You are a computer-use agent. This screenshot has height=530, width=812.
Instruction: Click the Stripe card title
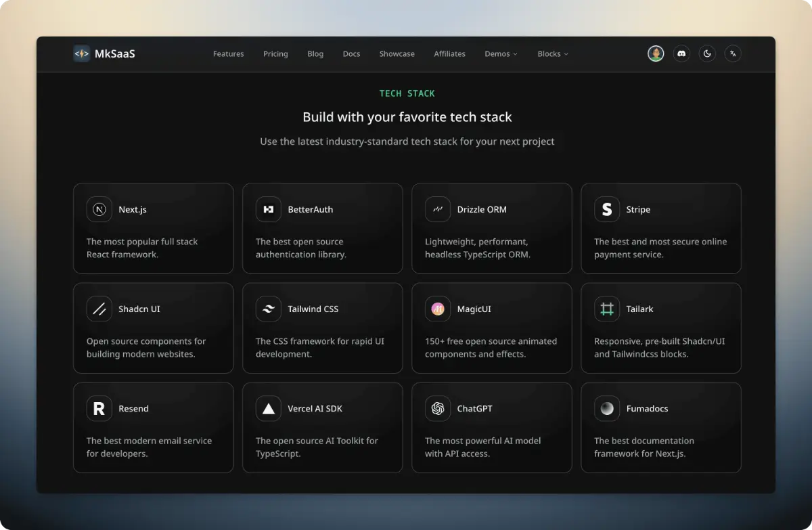638,209
